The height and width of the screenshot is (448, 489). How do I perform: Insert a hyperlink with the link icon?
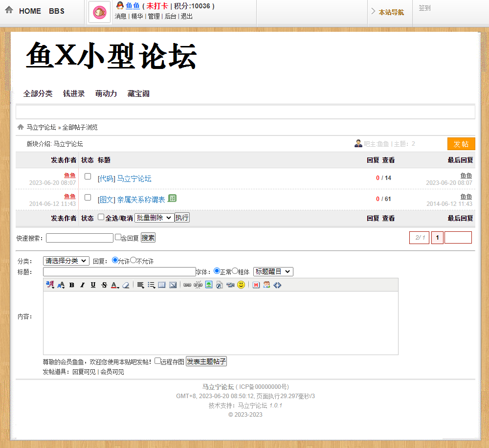pos(187,285)
